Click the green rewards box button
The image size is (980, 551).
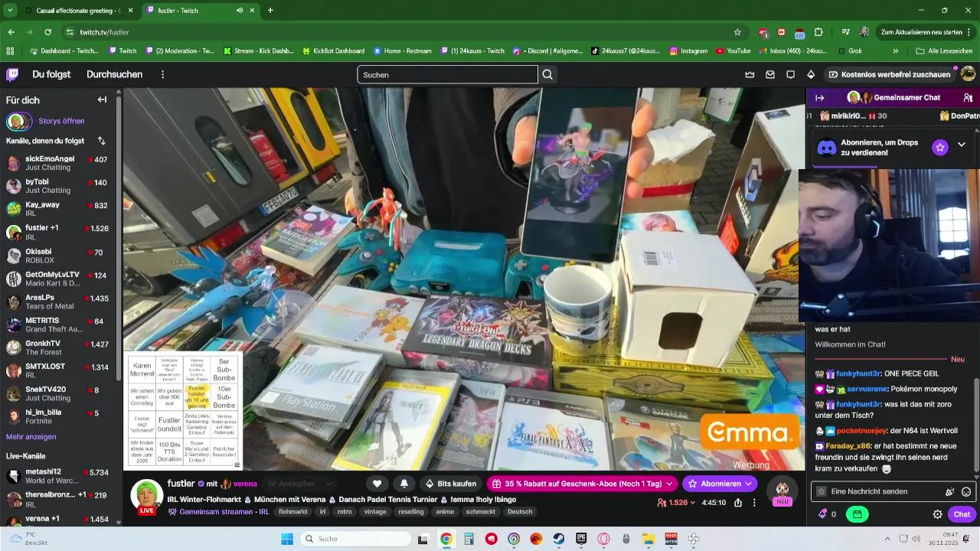coord(857,514)
